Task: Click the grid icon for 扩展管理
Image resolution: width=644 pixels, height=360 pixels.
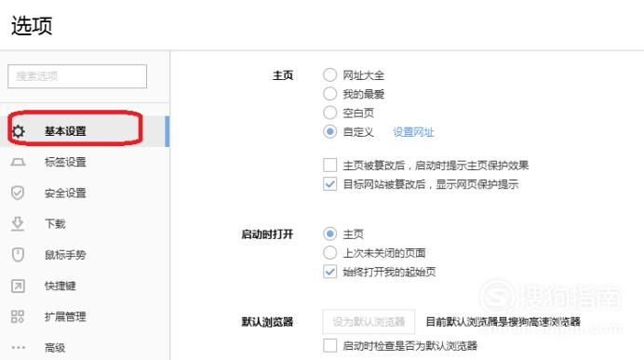Action: pos(18,316)
